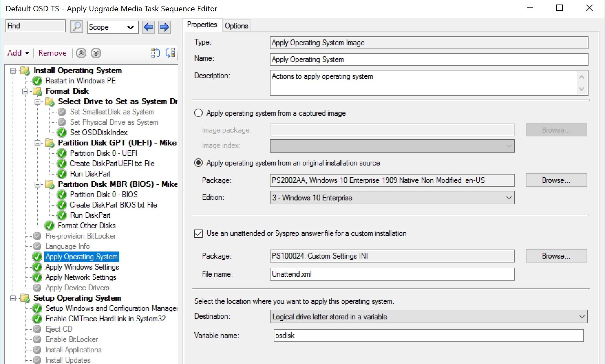This screenshot has height=364, width=605.
Task: Click Browse next to the PS2002AA package
Action: (x=556, y=180)
